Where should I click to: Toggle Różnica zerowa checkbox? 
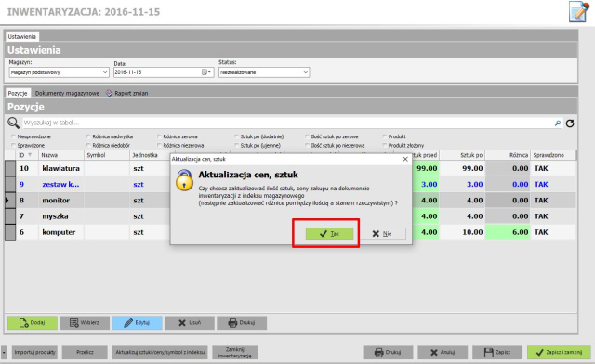(x=159, y=136)
